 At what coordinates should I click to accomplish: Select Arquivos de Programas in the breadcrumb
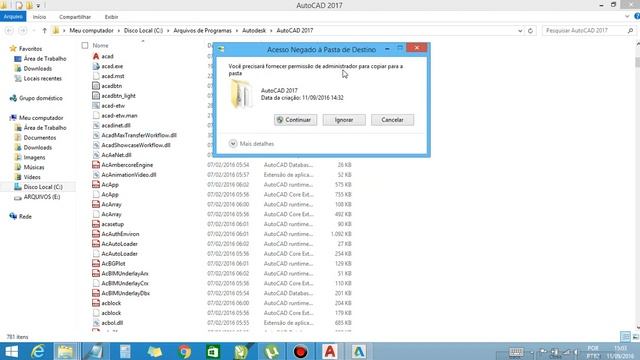point(202,31)
